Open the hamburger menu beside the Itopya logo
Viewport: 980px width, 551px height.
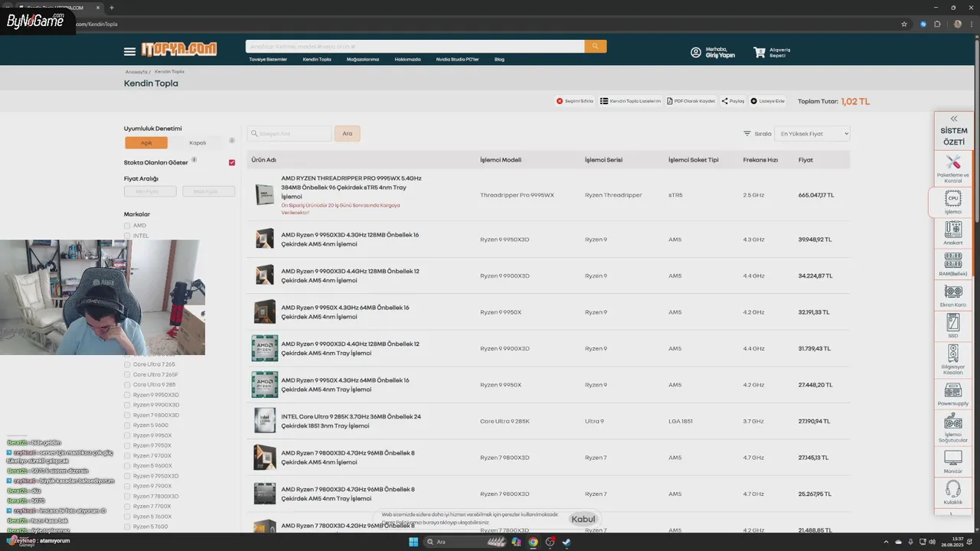coord(129,51)
